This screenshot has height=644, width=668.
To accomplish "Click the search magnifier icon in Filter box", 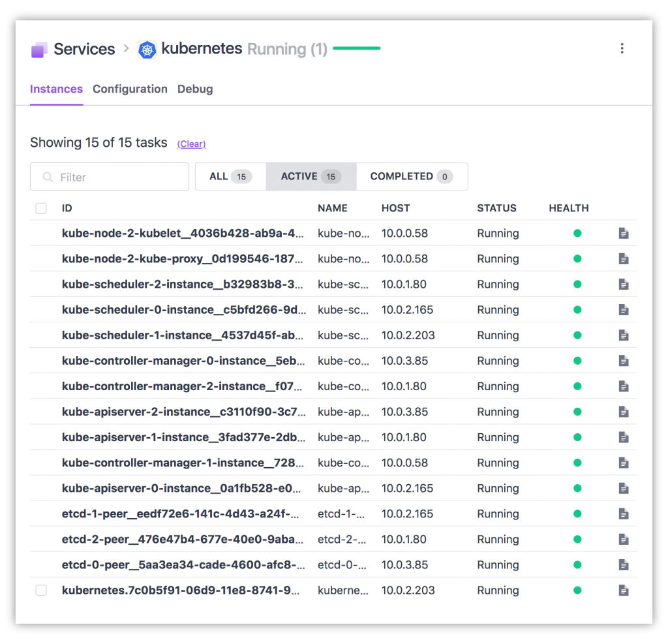I will [x=48, y=177].
